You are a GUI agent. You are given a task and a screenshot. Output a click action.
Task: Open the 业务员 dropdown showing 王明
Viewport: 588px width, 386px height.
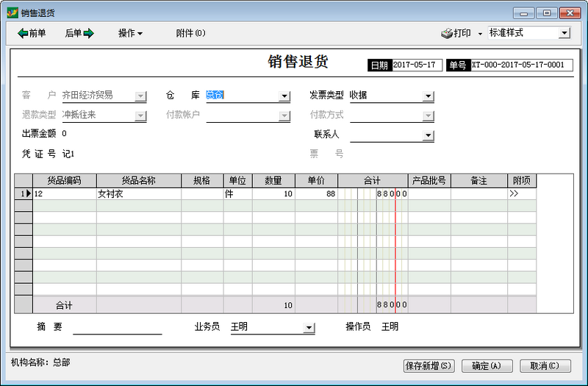coord(309,327)
